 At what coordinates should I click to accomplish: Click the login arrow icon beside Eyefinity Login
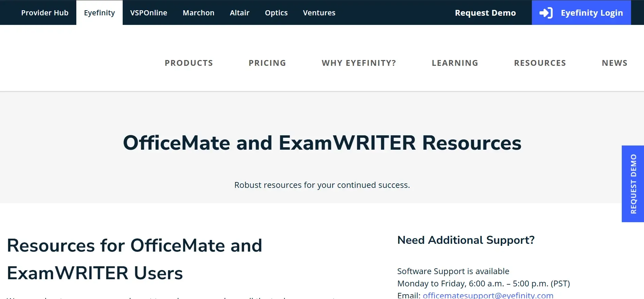point(546,13)
